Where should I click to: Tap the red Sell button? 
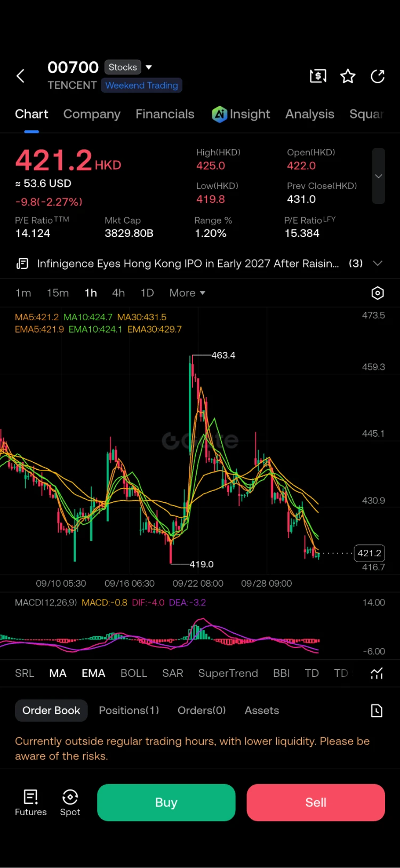tap(316, 802)
